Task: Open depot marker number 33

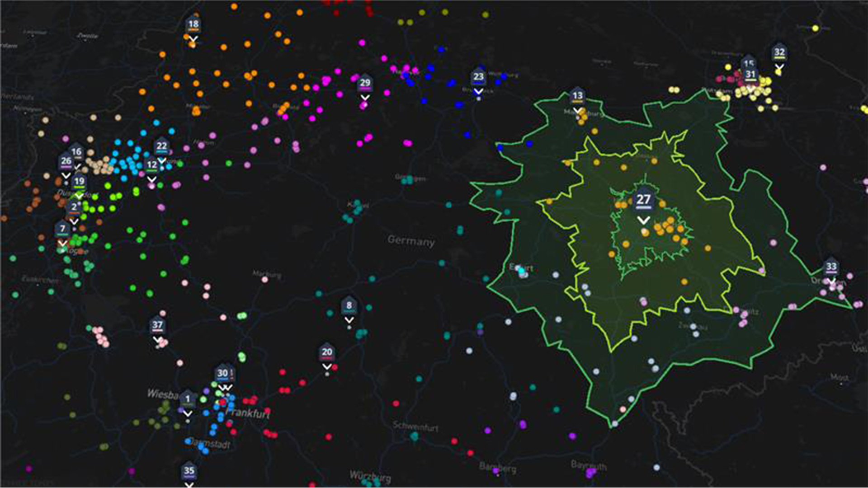Action: click(831, 267)
